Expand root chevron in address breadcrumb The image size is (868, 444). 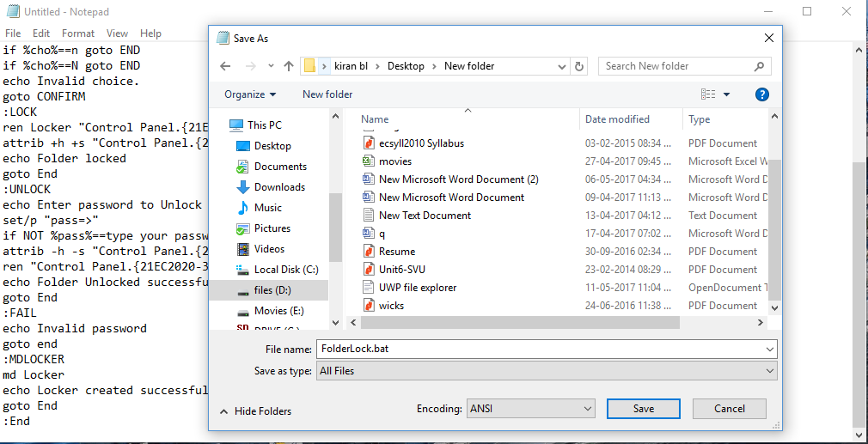(324, 66)
